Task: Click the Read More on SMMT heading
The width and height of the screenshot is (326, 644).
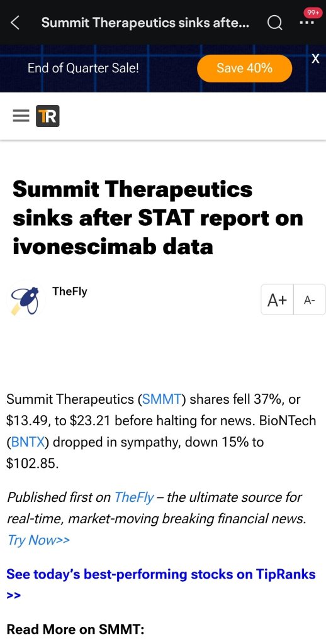Action: [76, 629]
